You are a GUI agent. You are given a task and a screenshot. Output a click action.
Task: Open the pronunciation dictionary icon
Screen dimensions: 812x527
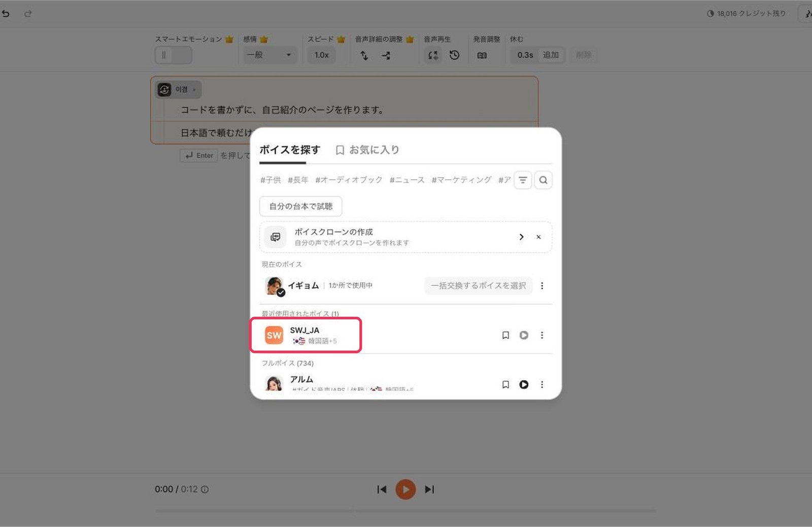[482, 55]
